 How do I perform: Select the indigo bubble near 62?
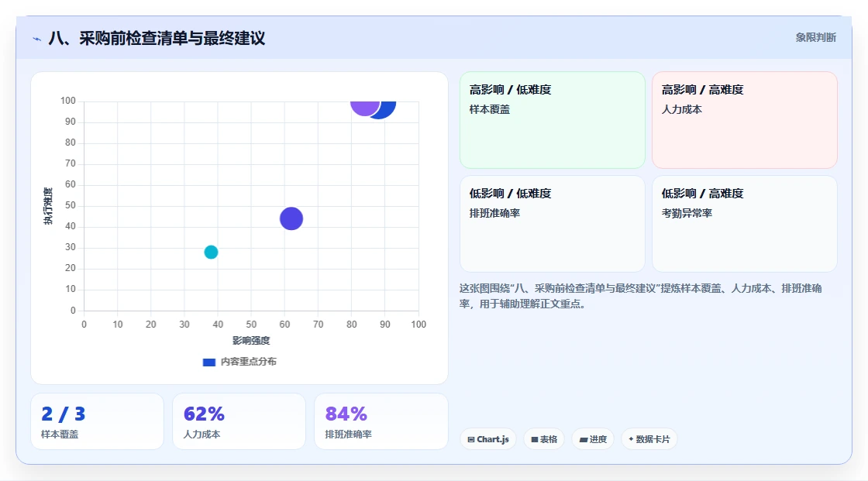291,218
